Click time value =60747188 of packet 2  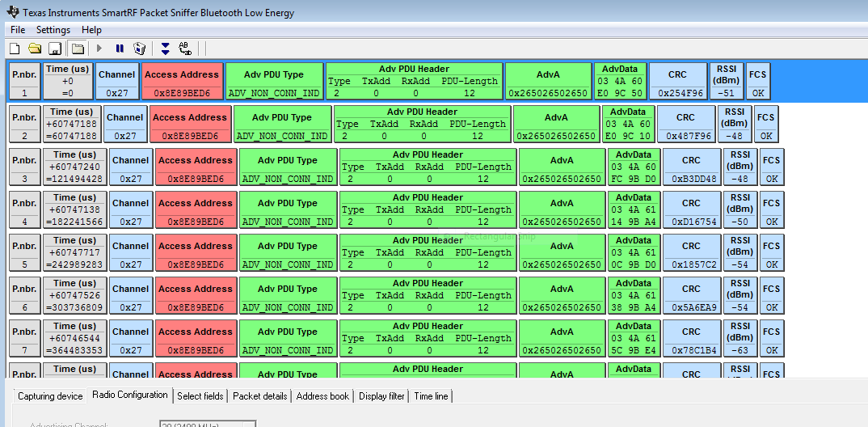(72, 136)
